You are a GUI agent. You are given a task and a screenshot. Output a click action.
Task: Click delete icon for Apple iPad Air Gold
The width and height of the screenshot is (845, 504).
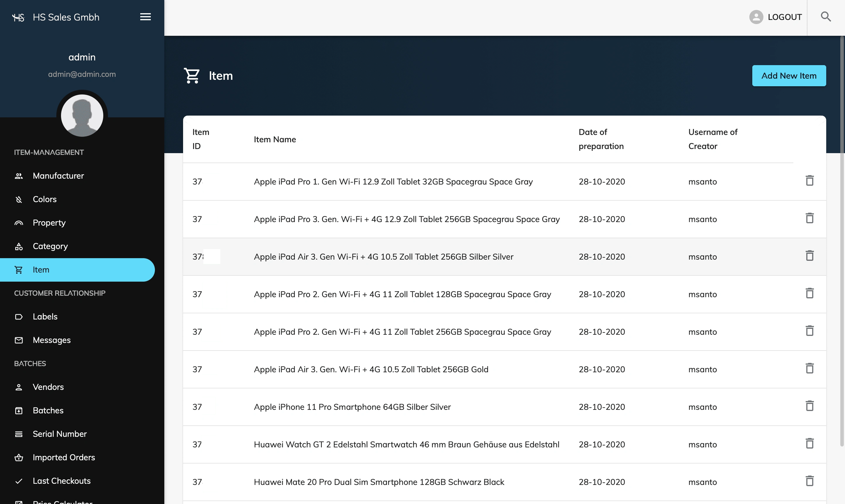[809, 368]
